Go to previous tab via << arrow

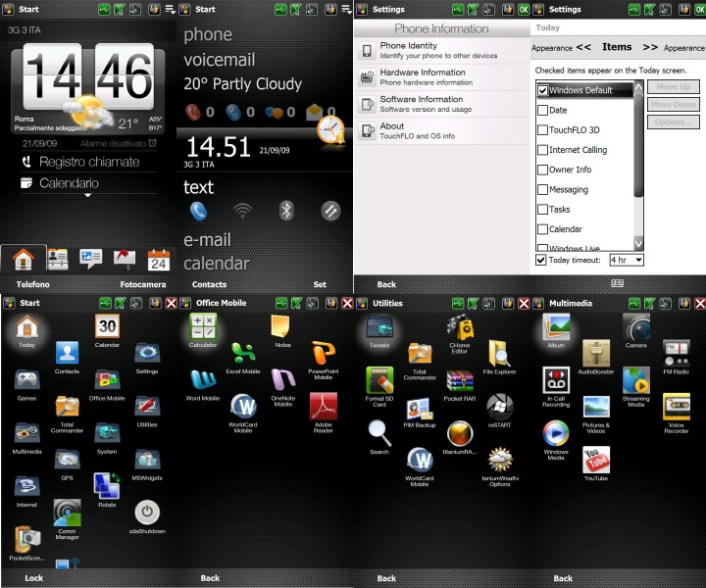[583, 47]
